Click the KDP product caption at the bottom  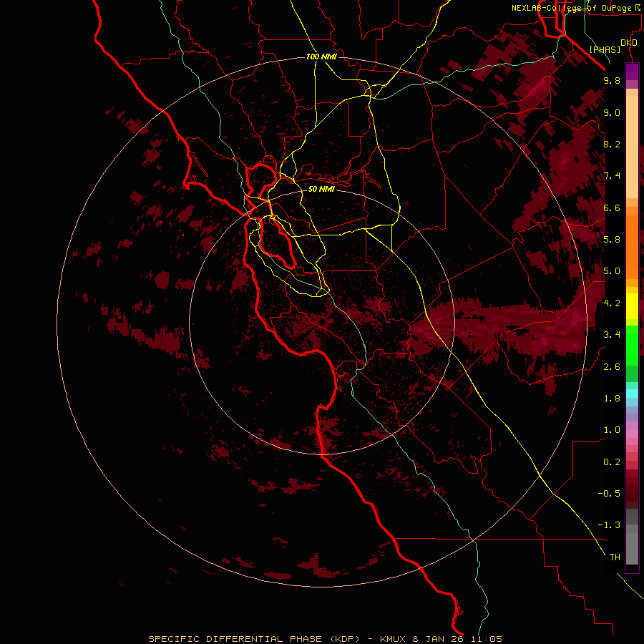click(325, 639)
